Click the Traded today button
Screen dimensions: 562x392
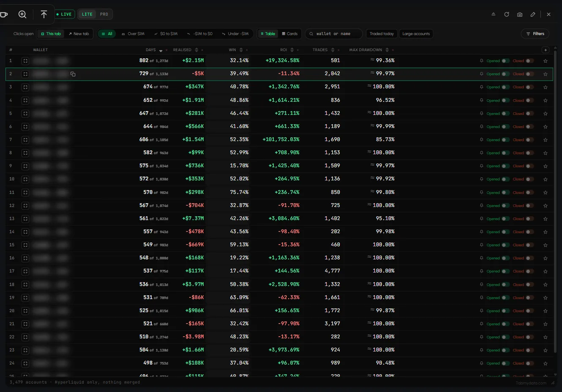click(382, 34)
